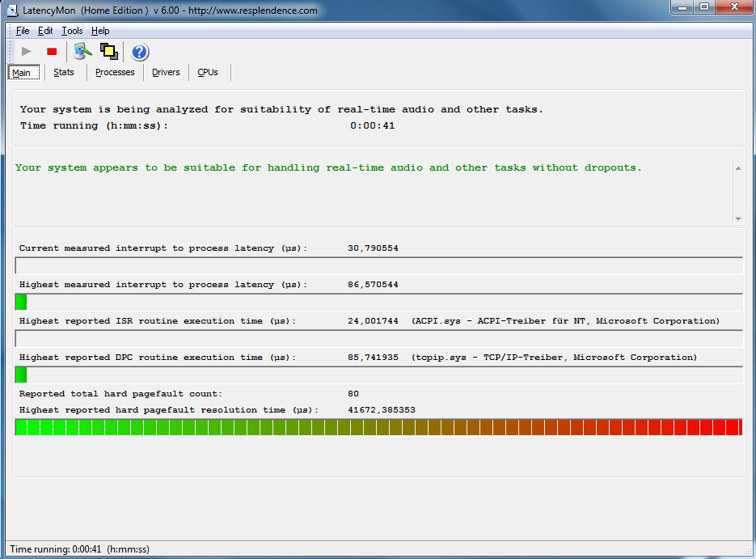Click the highest interrupt latency progress bar
756x559 pixels.
coord(379,303)
